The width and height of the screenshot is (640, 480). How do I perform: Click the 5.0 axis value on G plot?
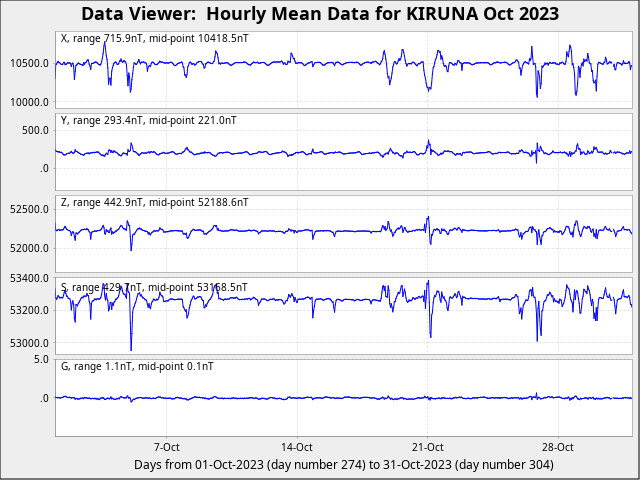tap(40, 359)
